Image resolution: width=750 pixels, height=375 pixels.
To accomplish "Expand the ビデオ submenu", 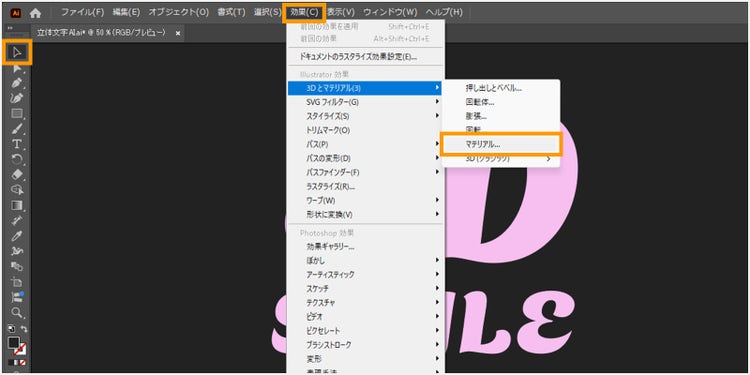I will [x=366, y=317].
